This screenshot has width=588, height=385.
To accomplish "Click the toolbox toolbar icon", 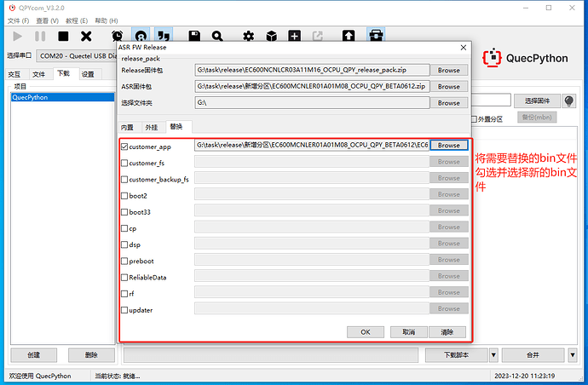I will coord(376,35).
